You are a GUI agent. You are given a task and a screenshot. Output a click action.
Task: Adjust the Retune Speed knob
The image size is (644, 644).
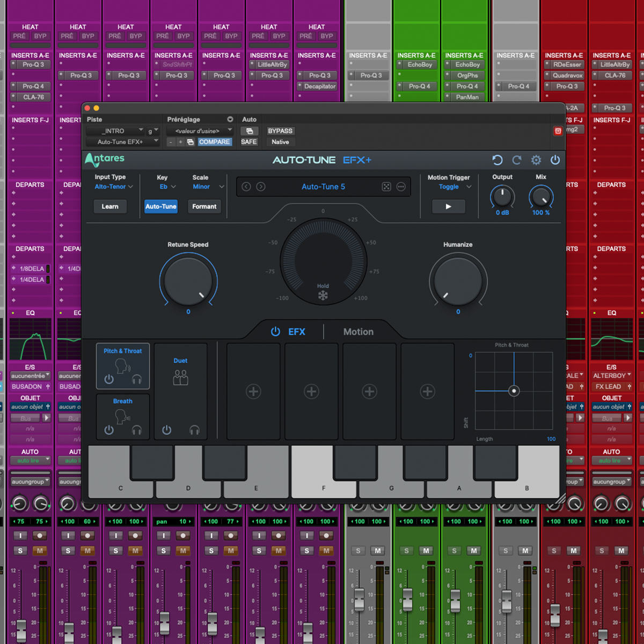click(x=188, y=281)
